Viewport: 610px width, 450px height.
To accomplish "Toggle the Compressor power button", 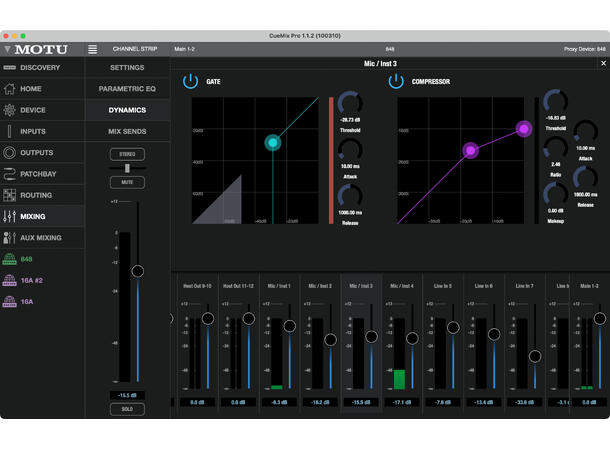I will (395, 82).
